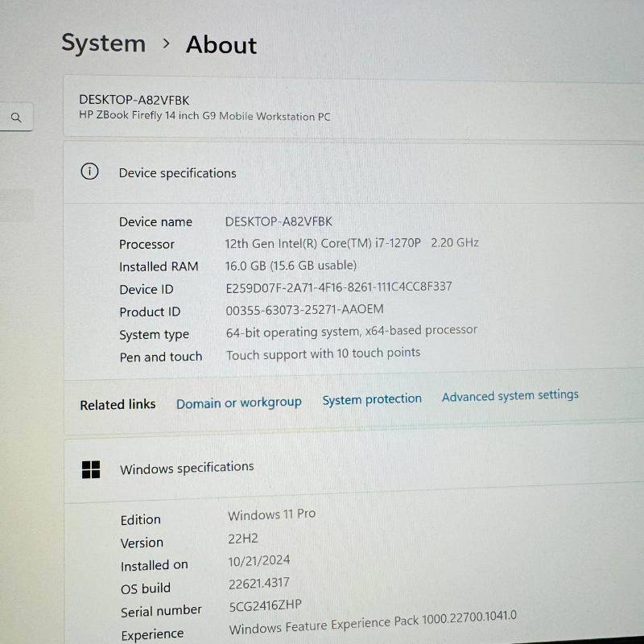Open Domain or workgroup link
Viewport: 644px width, 644px height.
click(x=238, y=402)
